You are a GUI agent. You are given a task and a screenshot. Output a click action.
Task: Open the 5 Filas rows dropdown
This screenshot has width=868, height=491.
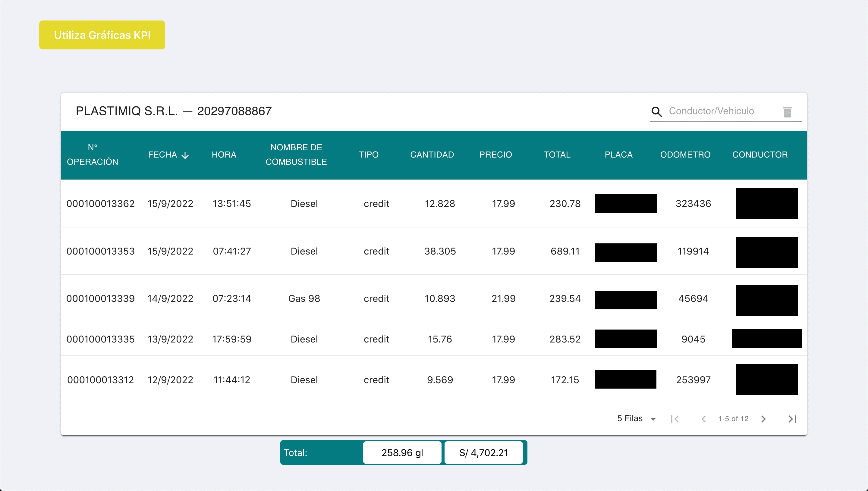pyautogui.click(x=636, y=418)
